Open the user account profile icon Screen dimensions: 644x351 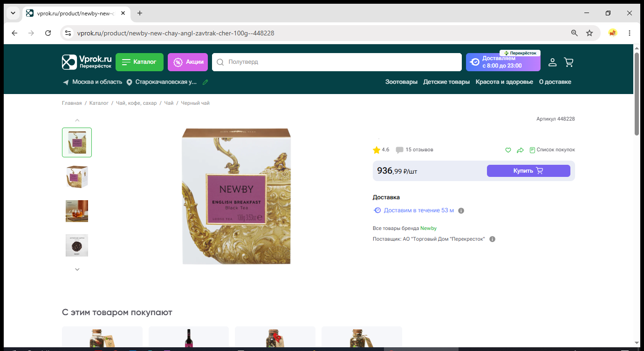coord(552,62)
